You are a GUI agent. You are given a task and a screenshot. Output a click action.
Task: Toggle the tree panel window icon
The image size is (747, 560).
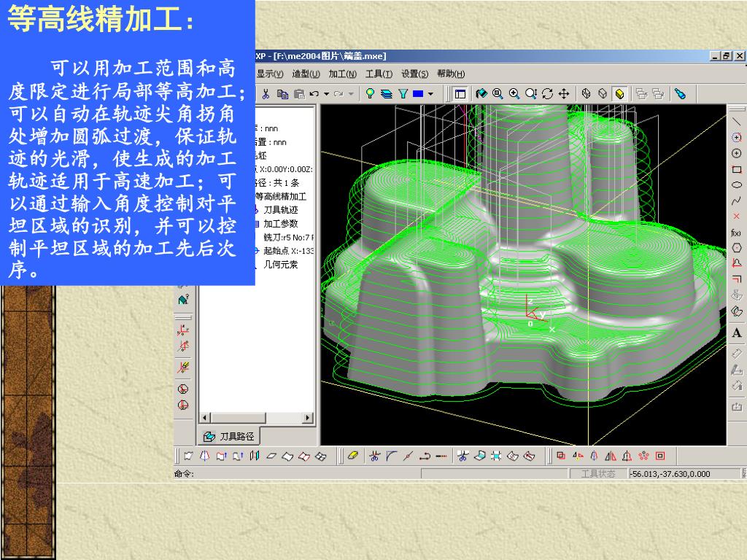(x=460, y=94)
